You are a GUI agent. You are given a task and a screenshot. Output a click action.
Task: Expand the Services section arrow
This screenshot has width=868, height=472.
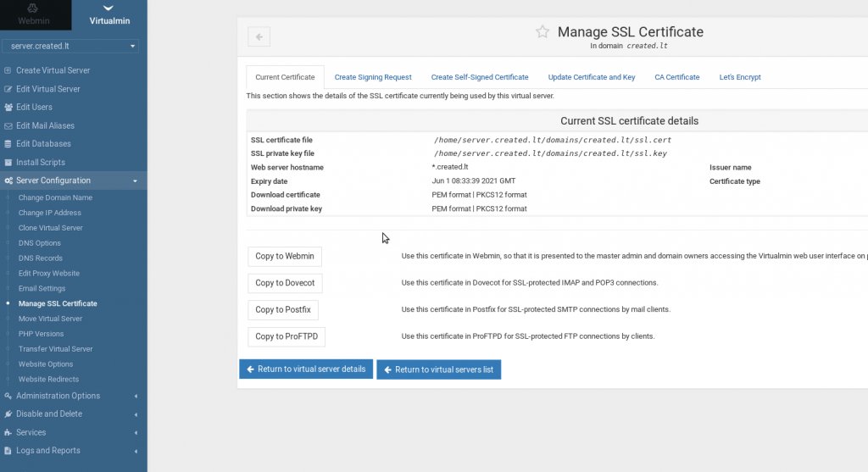coord(136,433)
